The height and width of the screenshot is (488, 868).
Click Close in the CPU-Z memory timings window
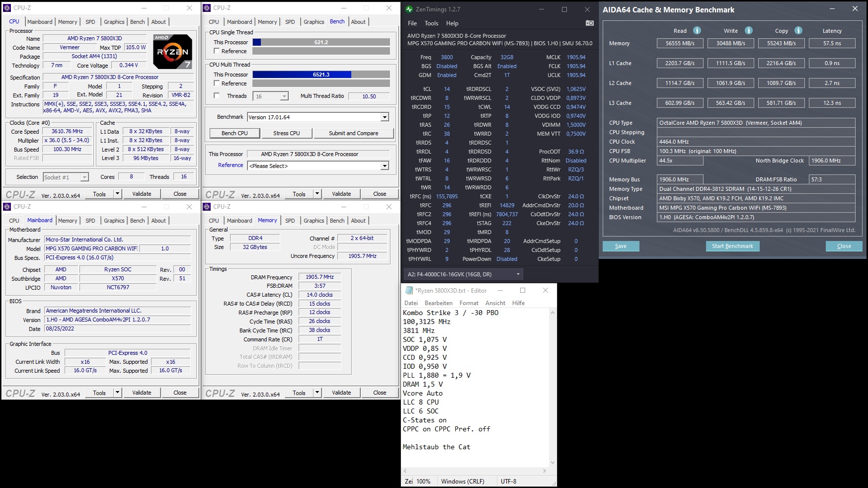(380, 393)
